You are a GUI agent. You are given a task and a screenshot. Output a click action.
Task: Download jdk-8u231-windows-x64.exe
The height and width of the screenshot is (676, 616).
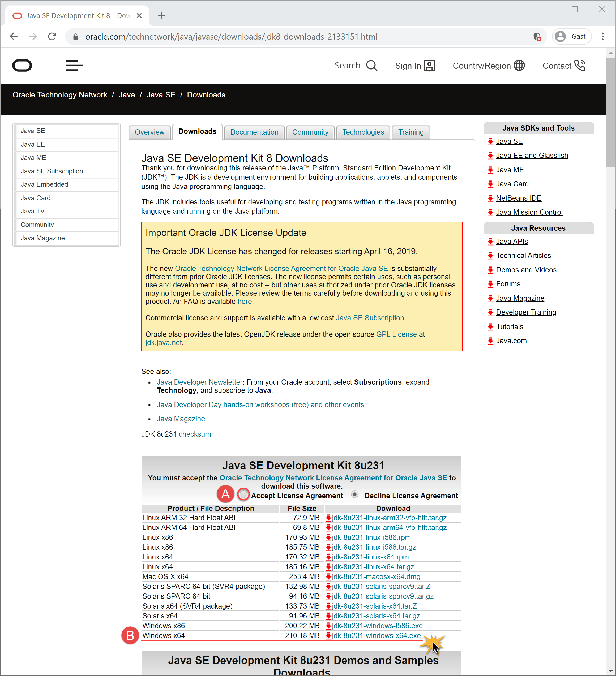coord(376,636)
